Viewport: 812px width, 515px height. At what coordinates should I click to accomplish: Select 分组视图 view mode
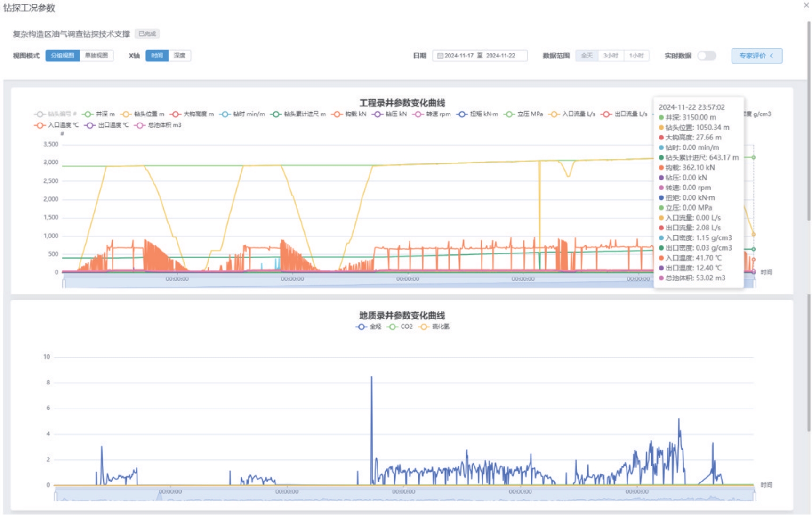[x=63, y=56]
